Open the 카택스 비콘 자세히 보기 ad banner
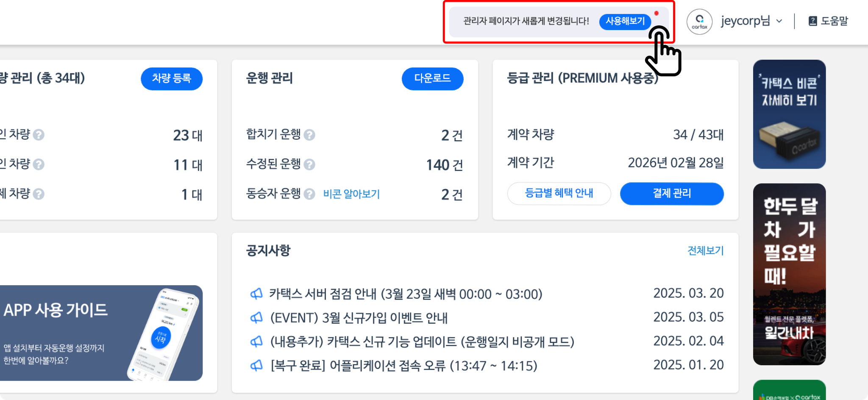 (x=789, y=114)
